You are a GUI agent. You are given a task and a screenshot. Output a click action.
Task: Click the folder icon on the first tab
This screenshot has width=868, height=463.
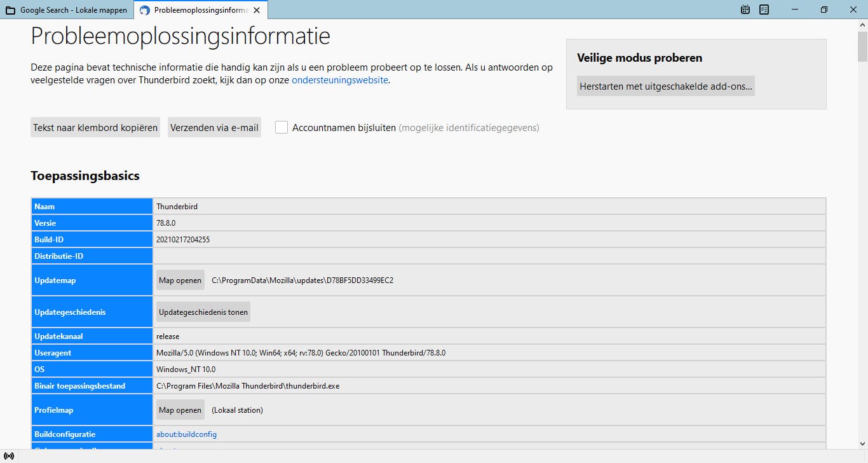pyautogui.click(x=10, y=10)
